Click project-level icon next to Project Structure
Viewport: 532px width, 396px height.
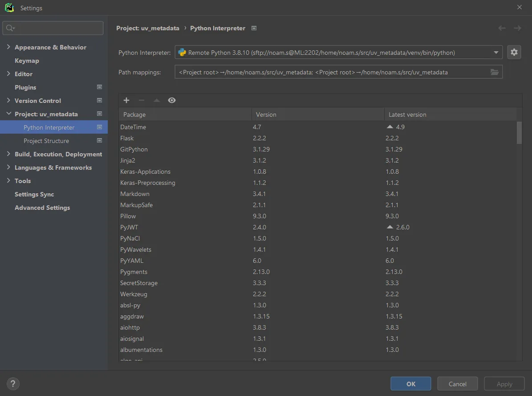(99, 140)
